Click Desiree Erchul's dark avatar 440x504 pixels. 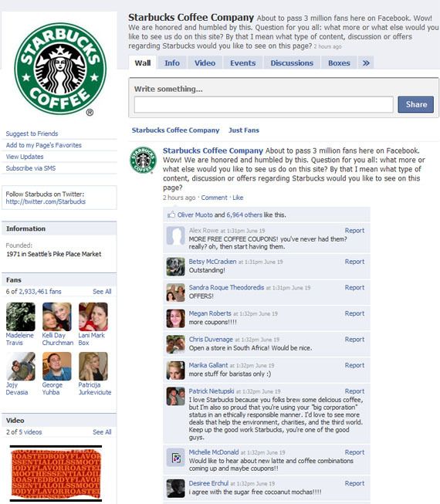pyautogui.click(x=175, y=489)
